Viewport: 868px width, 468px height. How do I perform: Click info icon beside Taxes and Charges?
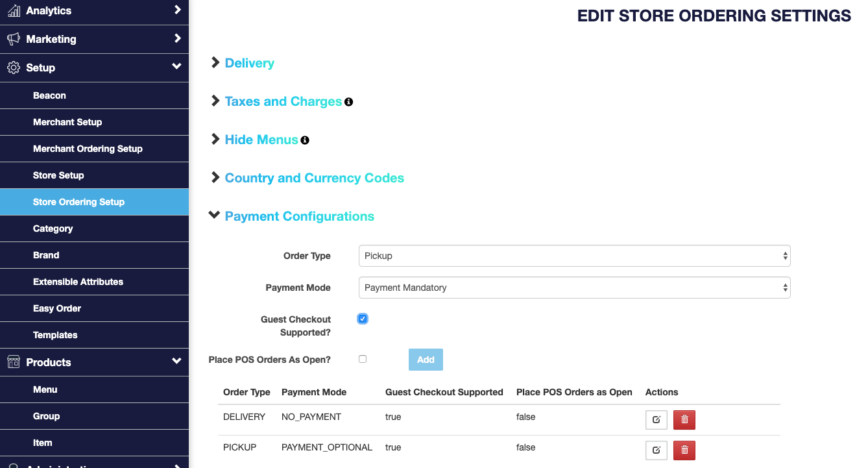348,102
